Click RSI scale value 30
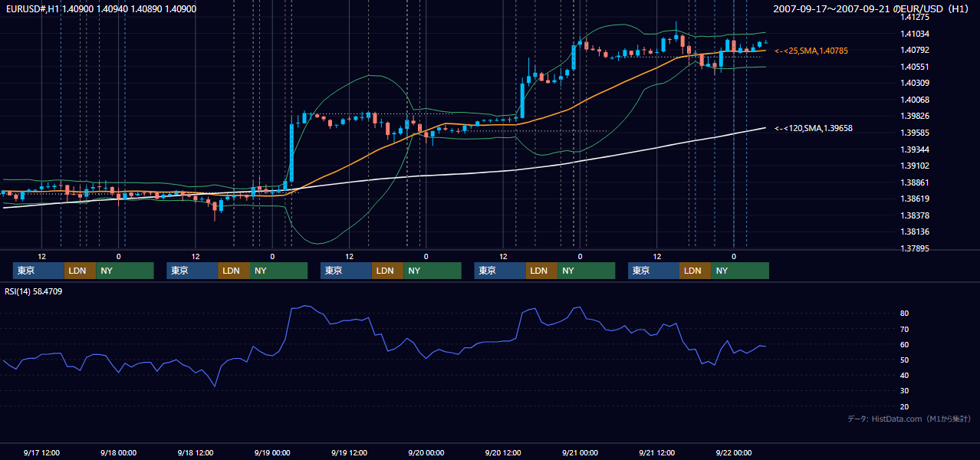 click(x=905, y=391)
